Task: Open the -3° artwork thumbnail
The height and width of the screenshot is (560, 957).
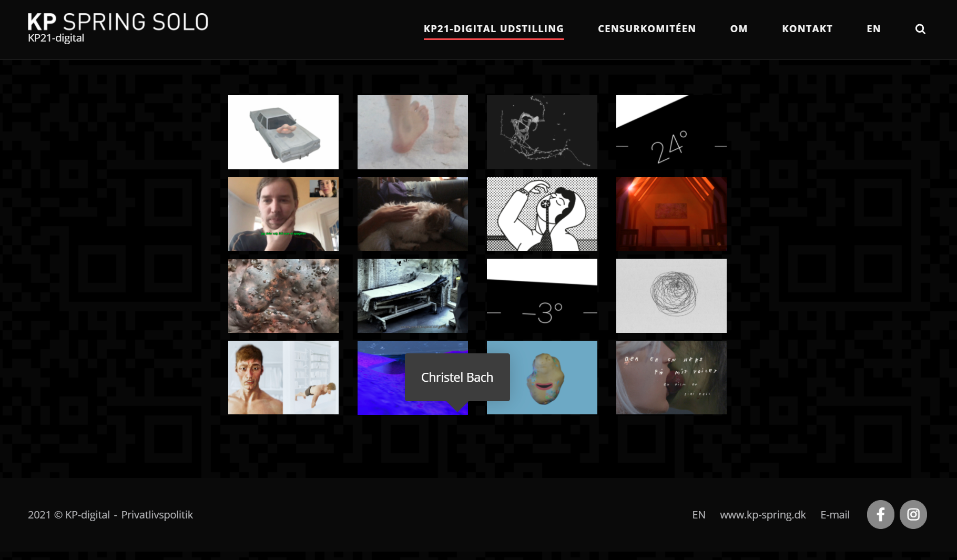Action: (542, 296)
